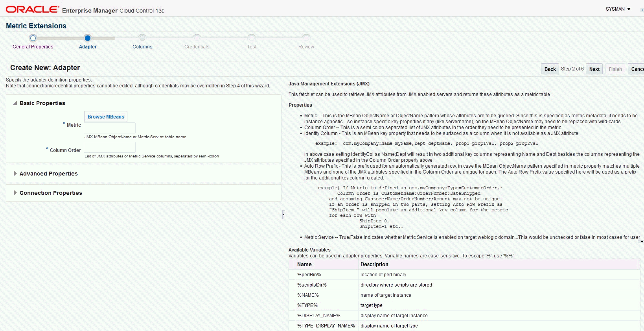
Task: Click the Oracle logo
Action: click(x=32, y=9)
